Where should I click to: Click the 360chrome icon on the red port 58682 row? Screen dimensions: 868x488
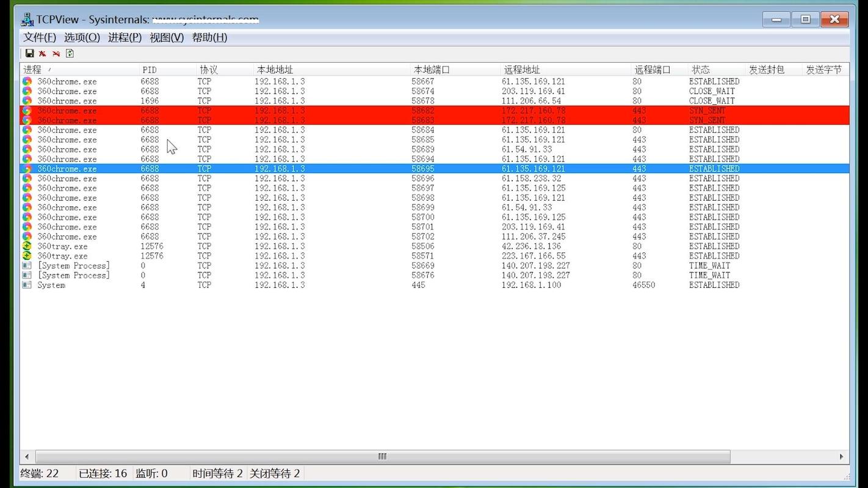click(x=27, y=110)
